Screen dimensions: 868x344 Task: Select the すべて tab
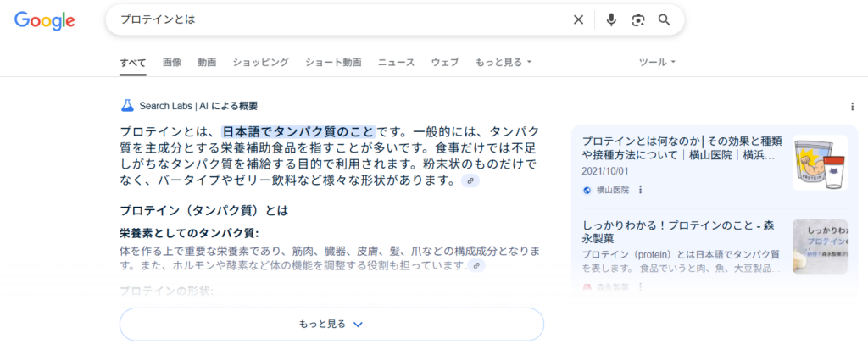pos(133,62)
